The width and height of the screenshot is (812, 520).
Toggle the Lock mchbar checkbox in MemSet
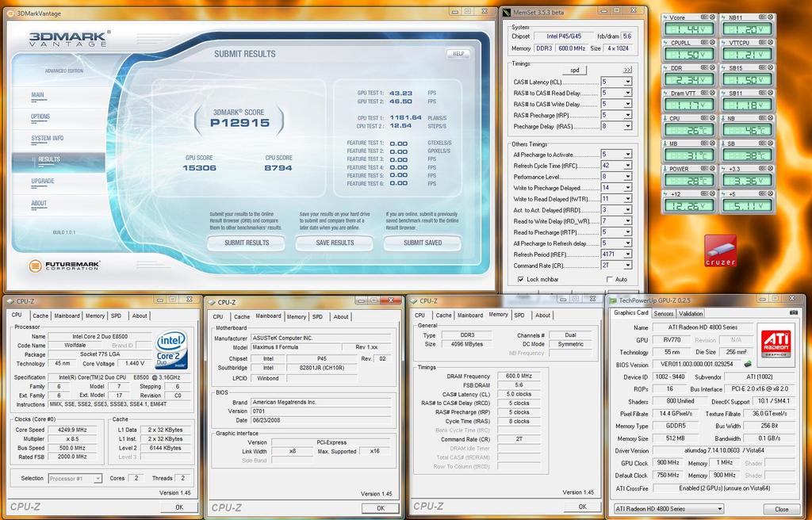(520, 279)
